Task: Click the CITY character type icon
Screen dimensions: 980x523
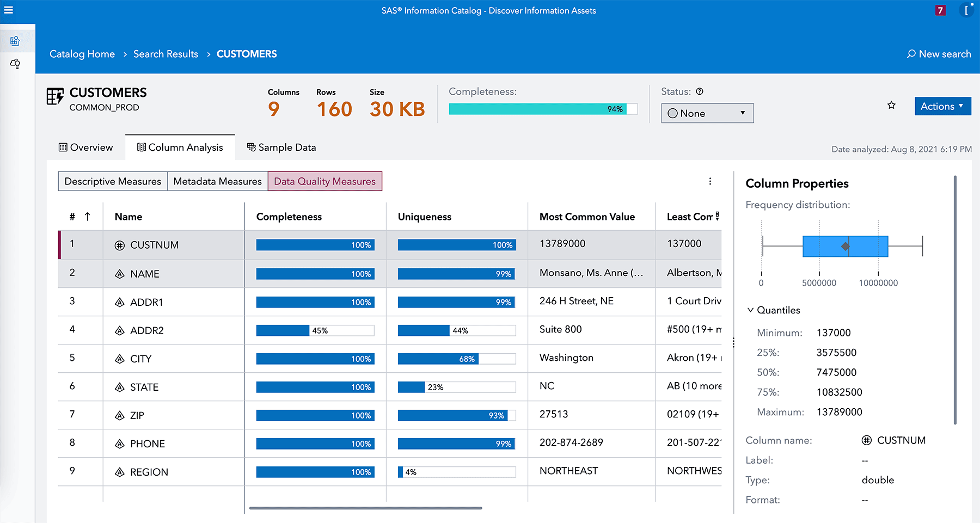Action: [120, 359]
